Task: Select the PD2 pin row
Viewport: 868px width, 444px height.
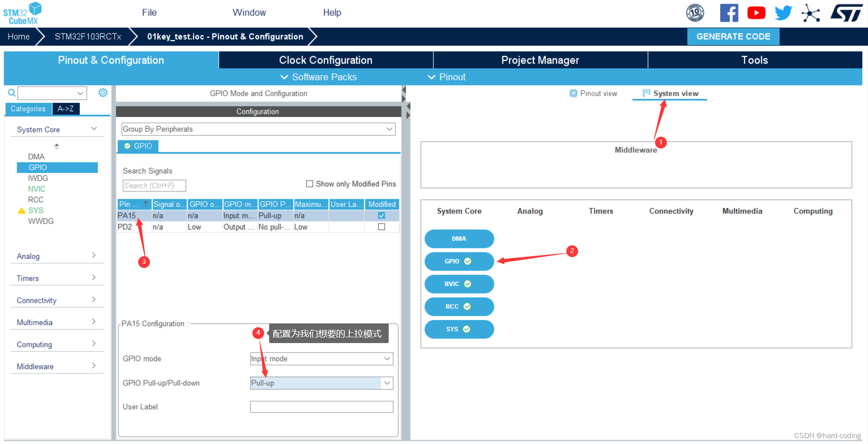Action: point(258,227)
